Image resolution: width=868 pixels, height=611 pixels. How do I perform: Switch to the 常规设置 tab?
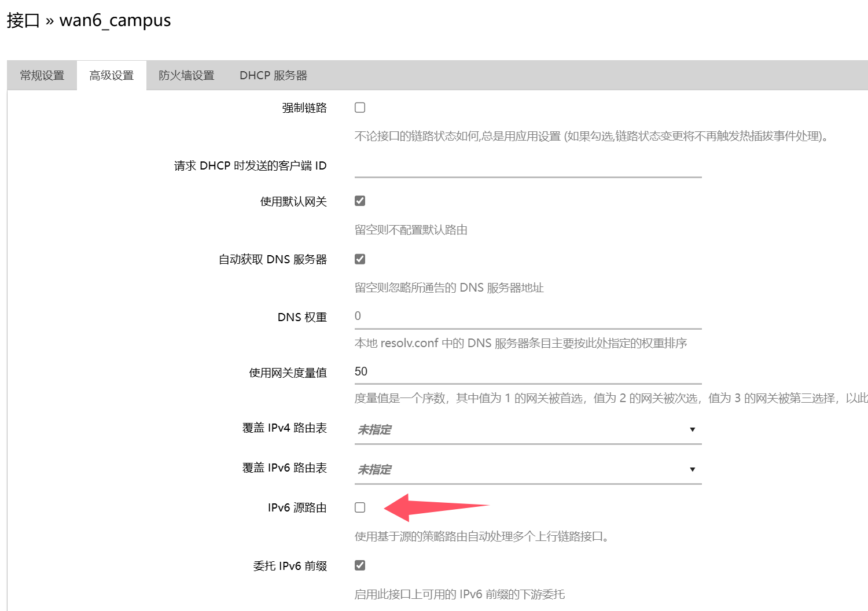click(x=42, y=75)
